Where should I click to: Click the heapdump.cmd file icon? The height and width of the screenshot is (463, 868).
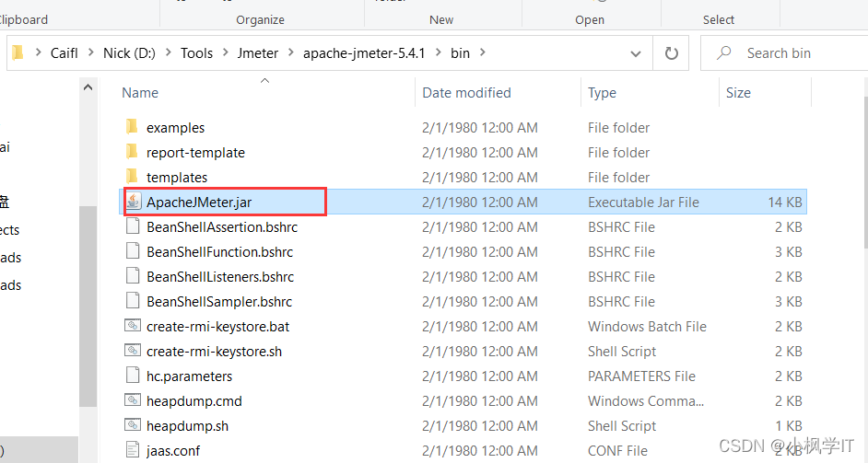(x=133, y=400)
